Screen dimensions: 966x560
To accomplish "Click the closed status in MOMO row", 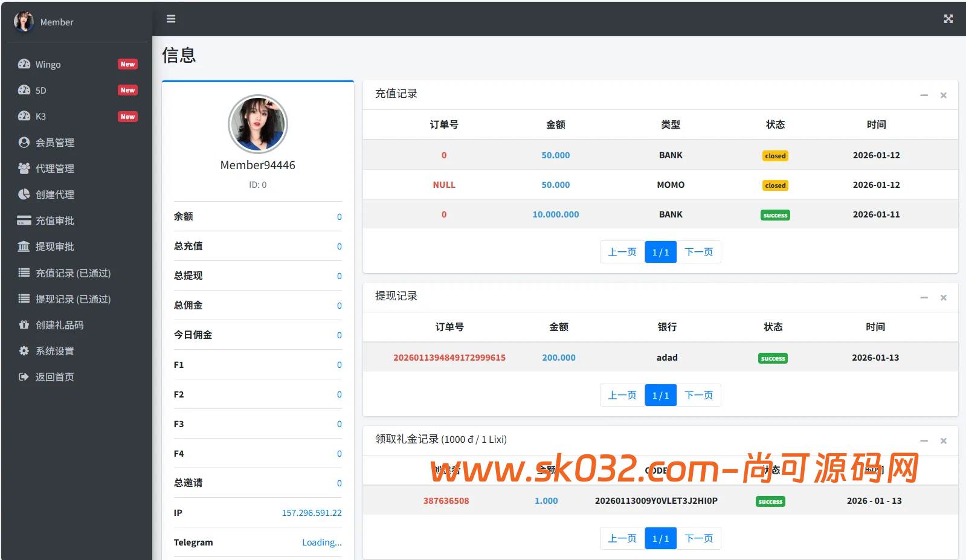I will [775, 185].
